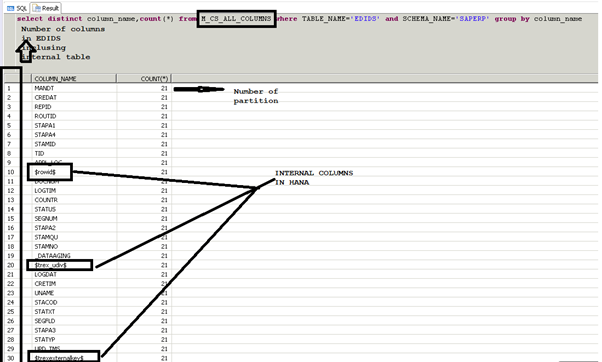
Task: Click M_CS_ALL_COLUMNS in the query
Action: (236, 19)
